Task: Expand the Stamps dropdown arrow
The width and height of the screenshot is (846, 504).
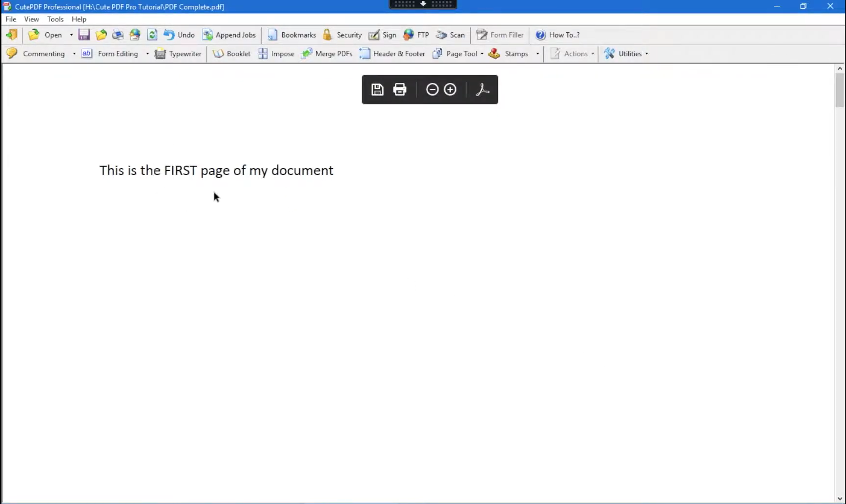Action: [537, 54]
